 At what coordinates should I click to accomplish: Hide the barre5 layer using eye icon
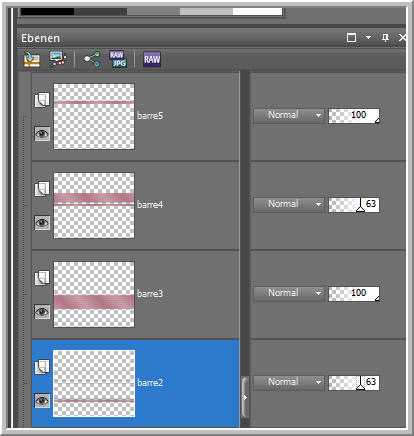(42, 134)
